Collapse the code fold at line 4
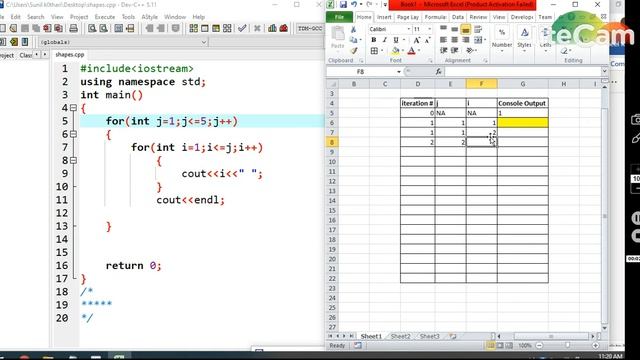The height and width of the screenshot is (360, 640). [73, 108]
